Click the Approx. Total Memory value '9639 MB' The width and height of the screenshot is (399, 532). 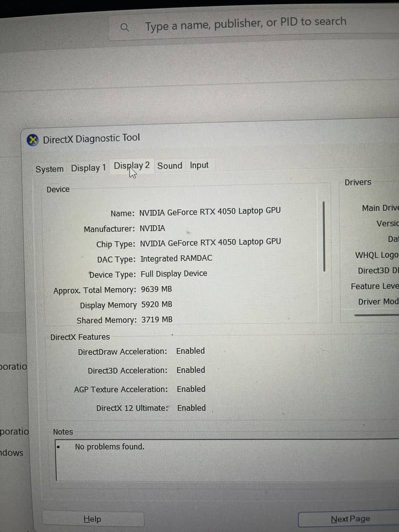(x=156, y=289)
